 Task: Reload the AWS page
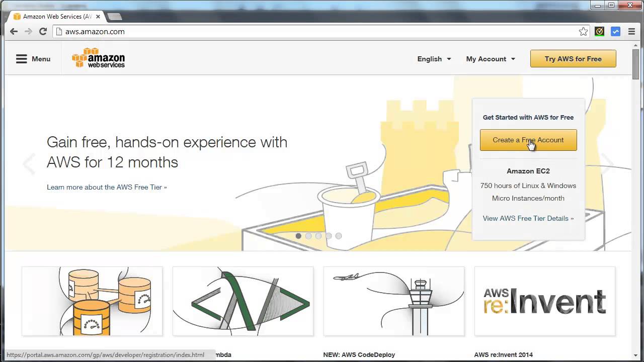pyautogui.click(x=43, y=31)
